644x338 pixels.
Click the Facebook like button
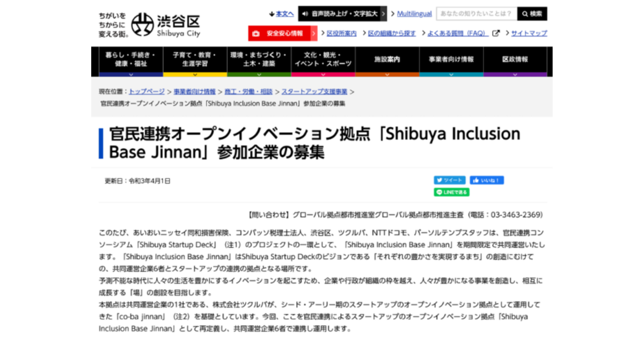pyautogui.click(x=486, y=180)
